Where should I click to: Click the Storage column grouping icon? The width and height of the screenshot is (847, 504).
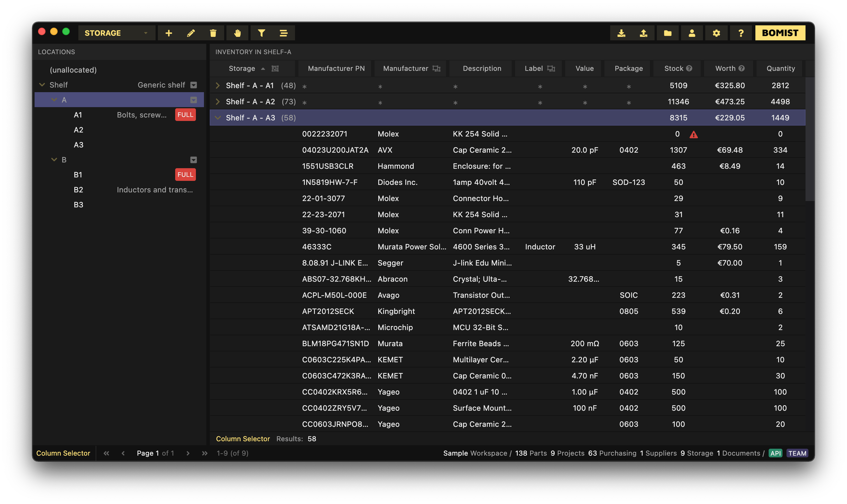click(x=275, y=69)
